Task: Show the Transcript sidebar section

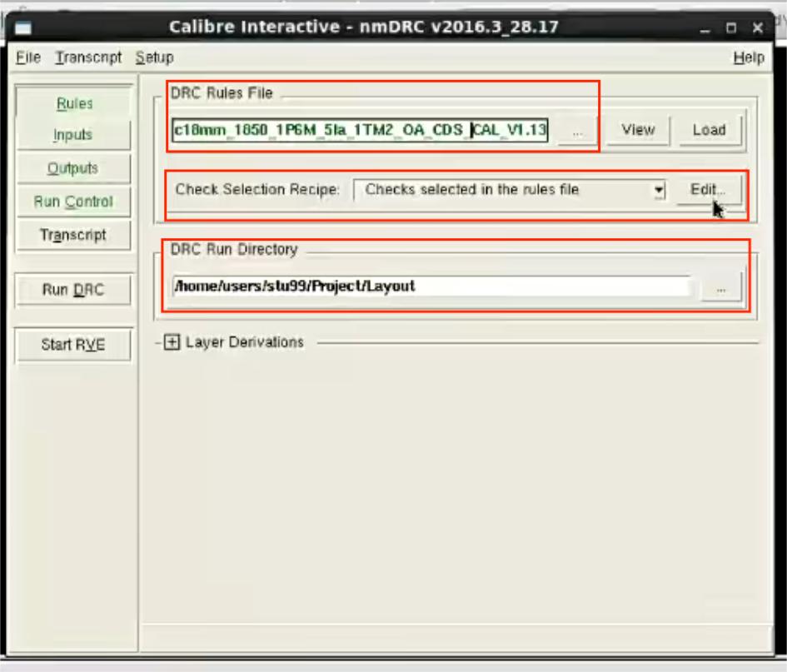Action: 74,235
